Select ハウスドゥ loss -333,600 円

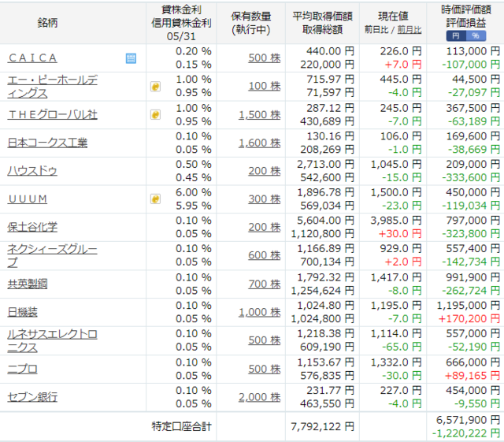(471, 177)
